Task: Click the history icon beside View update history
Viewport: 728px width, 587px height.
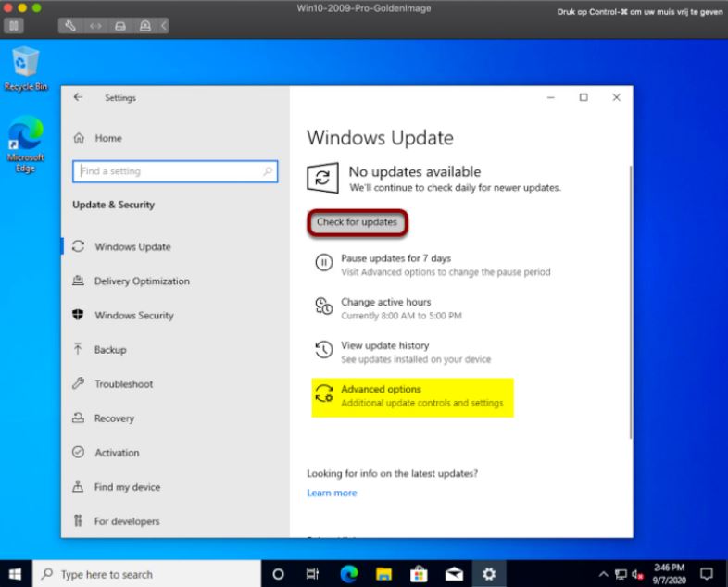Action: click(x=324, y=350)
